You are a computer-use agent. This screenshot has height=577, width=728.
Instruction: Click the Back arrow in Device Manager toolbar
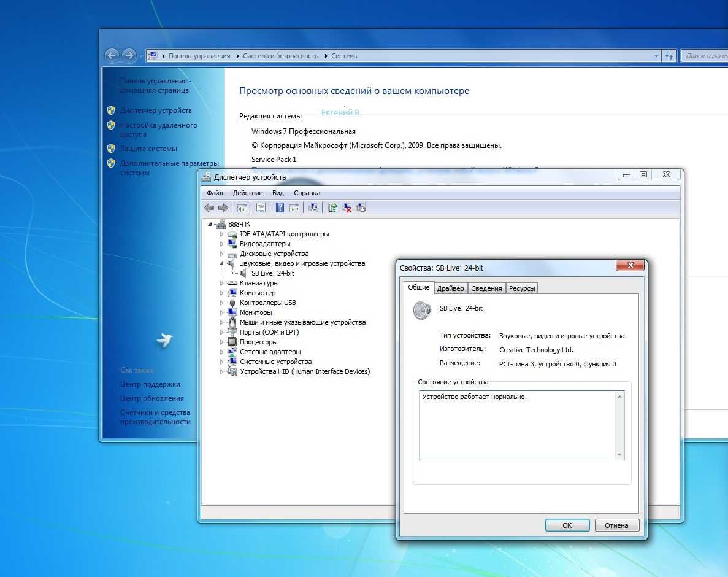209,207
